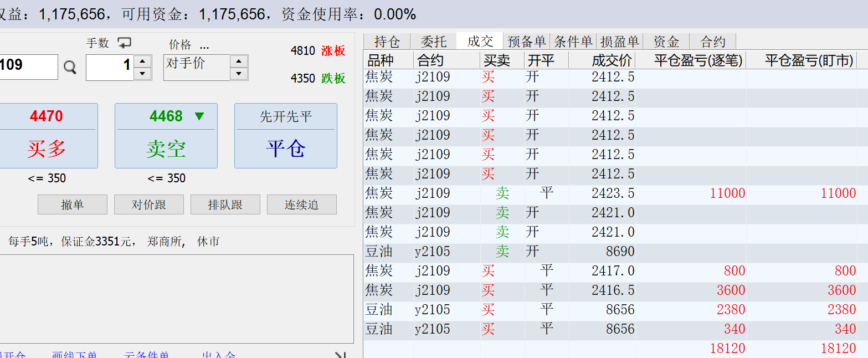Switch to the 资金 tab
The height and width of the screenshot is (358, 868).
pyautogui.click(x=666, y=42)
